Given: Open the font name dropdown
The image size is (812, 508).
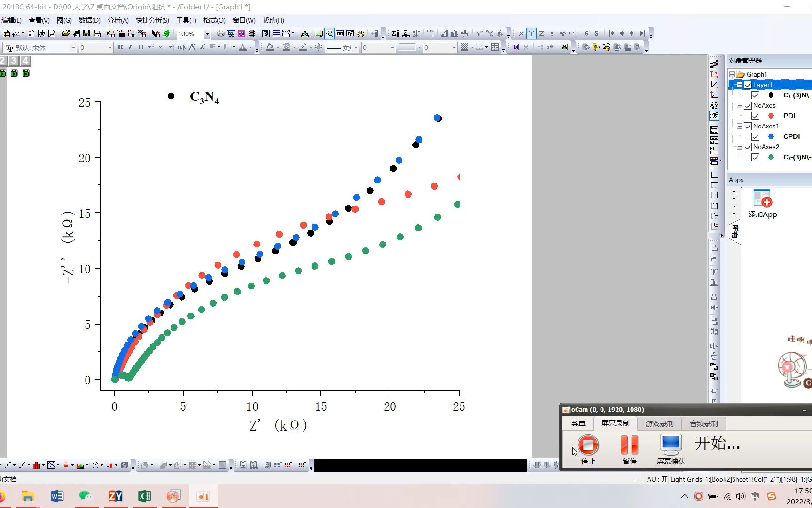Looking at the screenshot, I should pyautogui.click(x=73, y=48).
